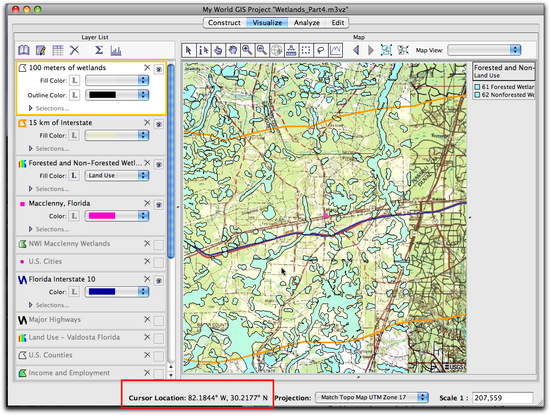Open the Projection dropdown menu
This screenshot has height=415, width=550.
[x=372, y=397]
